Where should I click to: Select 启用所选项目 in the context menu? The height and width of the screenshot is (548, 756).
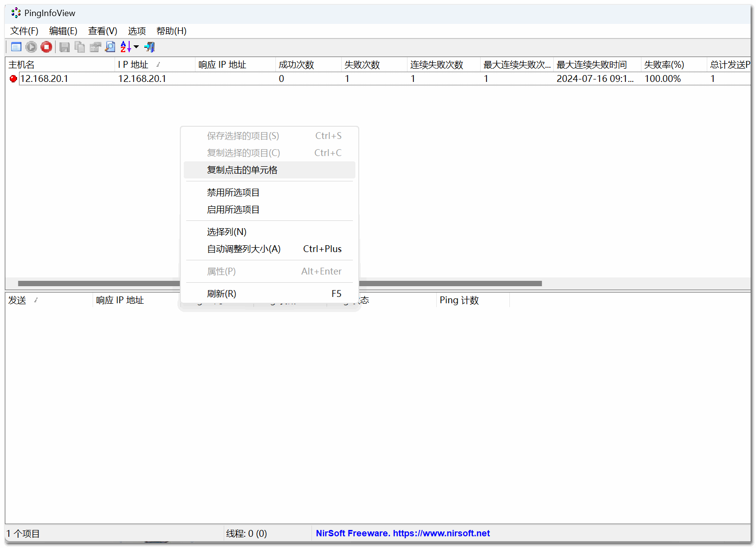(233, 210)
